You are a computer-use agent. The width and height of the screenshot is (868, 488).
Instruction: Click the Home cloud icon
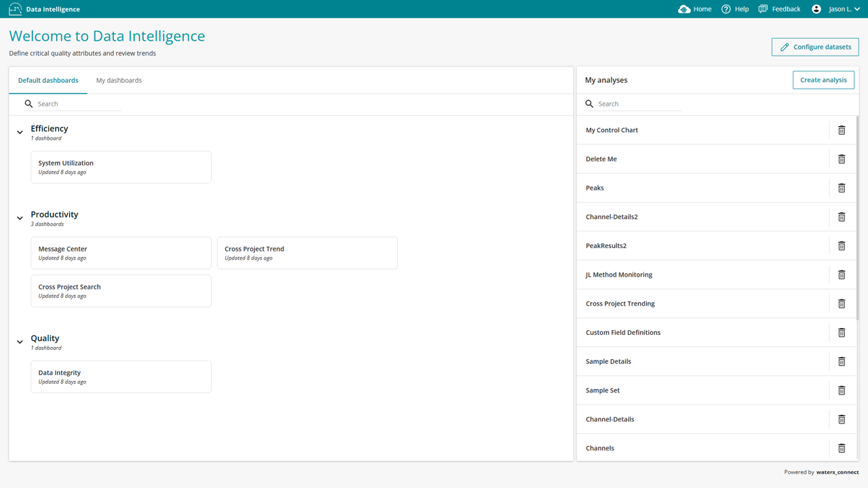click(x=684, y=9)
